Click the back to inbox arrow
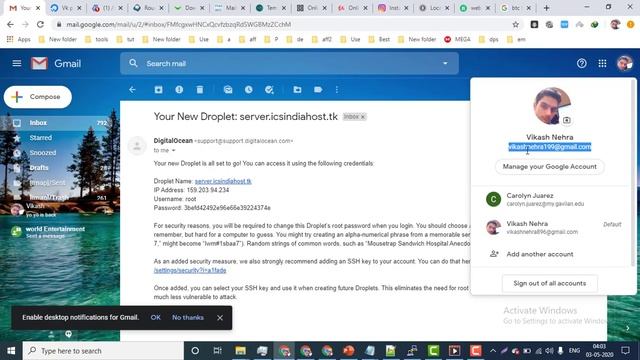The height and width of the screenshot is (360, 640). [x=132, y=90]
